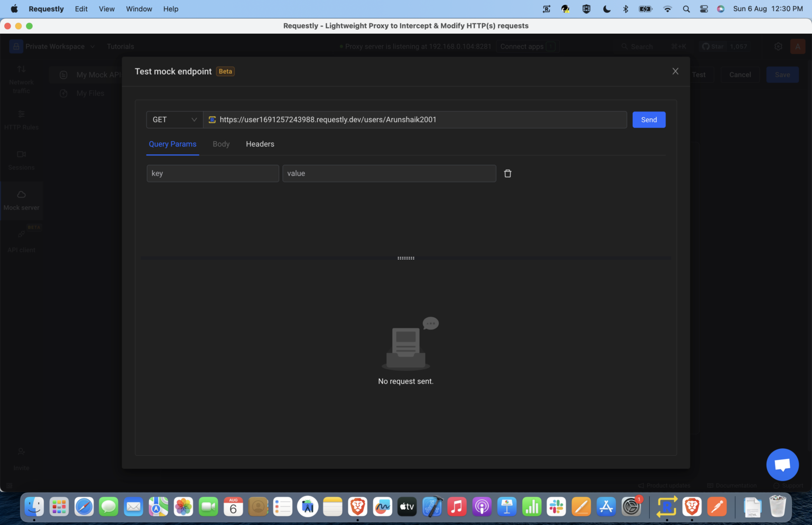Send the mock endpoint test request
This screenshot has width=812, height=525.
tap(649, 119)
